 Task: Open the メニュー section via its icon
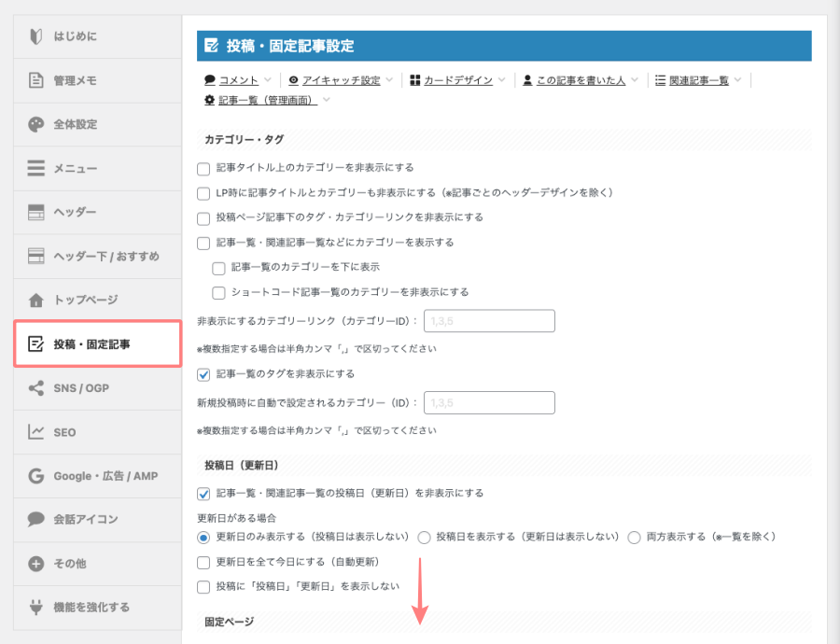pos(35,168)
